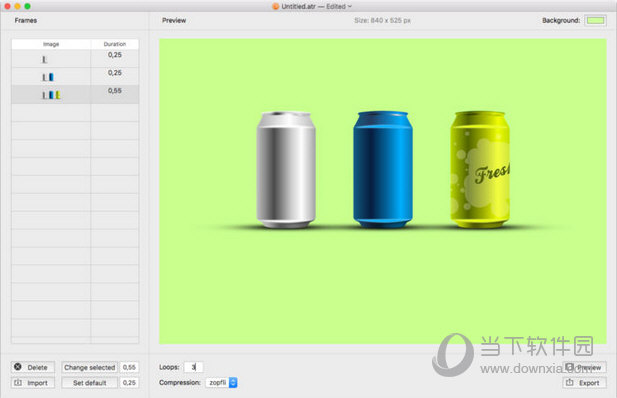Click Change selected button
The image size is (617, 398).
[89, 367]
